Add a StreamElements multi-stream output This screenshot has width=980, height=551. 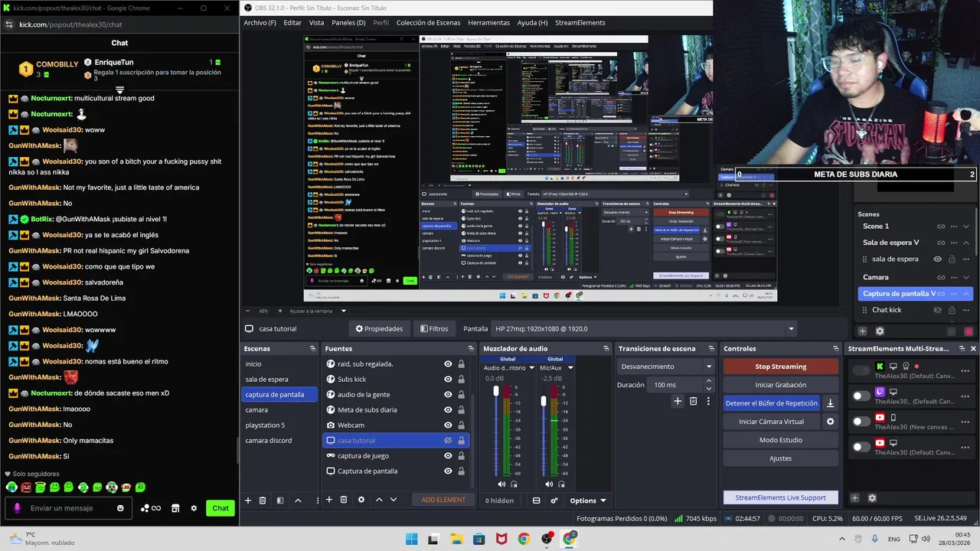pos(856,498)
